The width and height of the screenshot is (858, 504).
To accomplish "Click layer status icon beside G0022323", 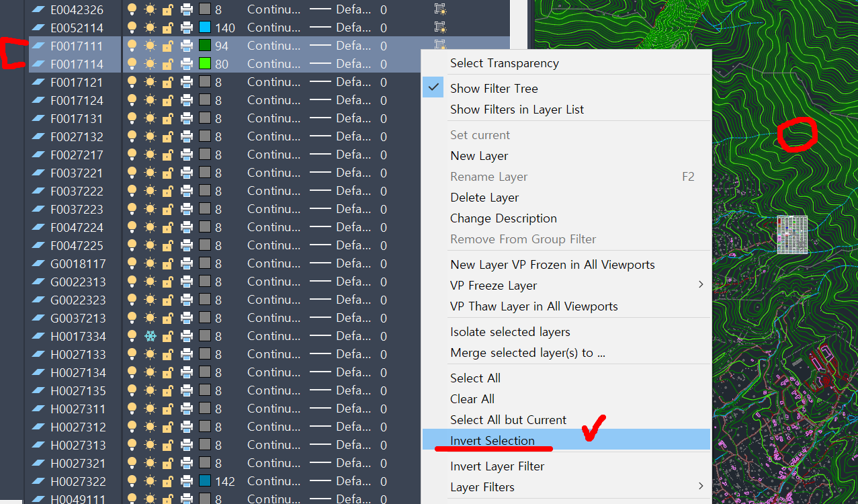I will pyautogui.click(x=39, y=300).
